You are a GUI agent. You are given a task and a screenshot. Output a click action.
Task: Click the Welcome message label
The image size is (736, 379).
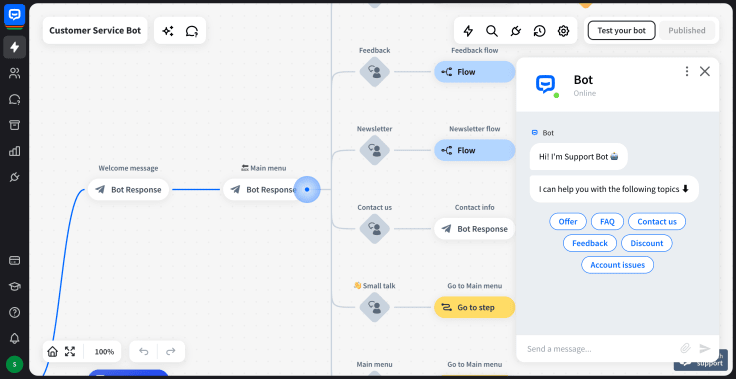click(x=128, y=168)
